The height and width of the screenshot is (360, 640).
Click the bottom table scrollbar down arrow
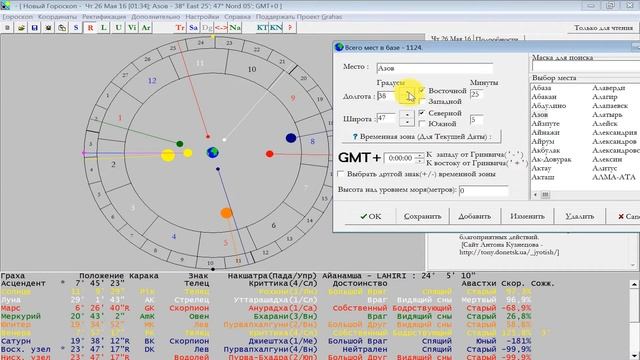click(634, 355)
